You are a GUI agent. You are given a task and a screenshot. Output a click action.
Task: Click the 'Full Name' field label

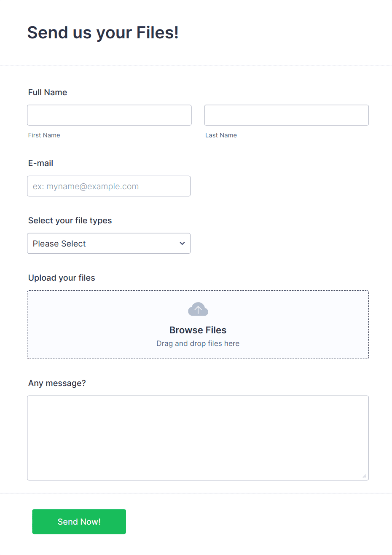coord(47,92)
